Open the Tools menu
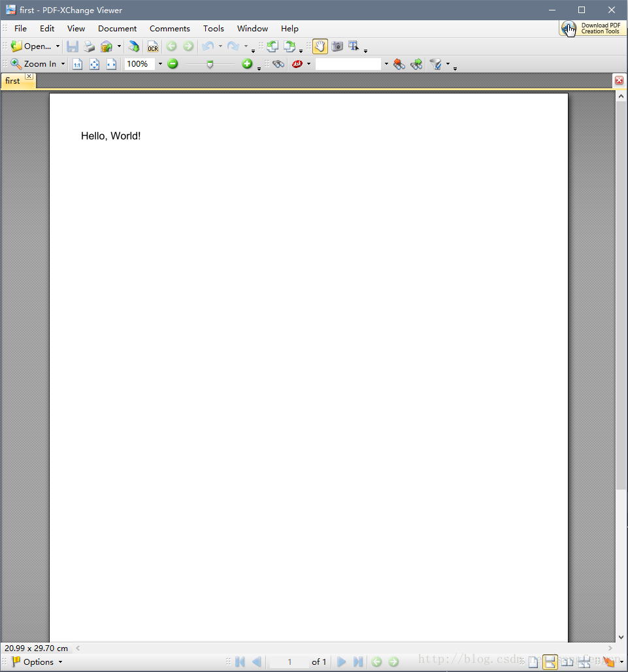628x672 pixels. click(x=213, y=28)
